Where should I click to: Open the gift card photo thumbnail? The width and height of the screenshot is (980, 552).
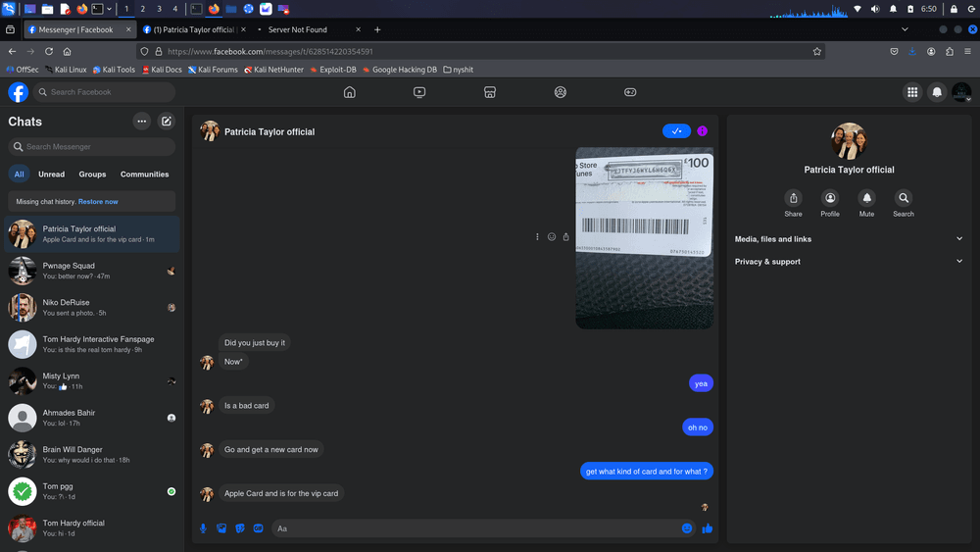645,238
